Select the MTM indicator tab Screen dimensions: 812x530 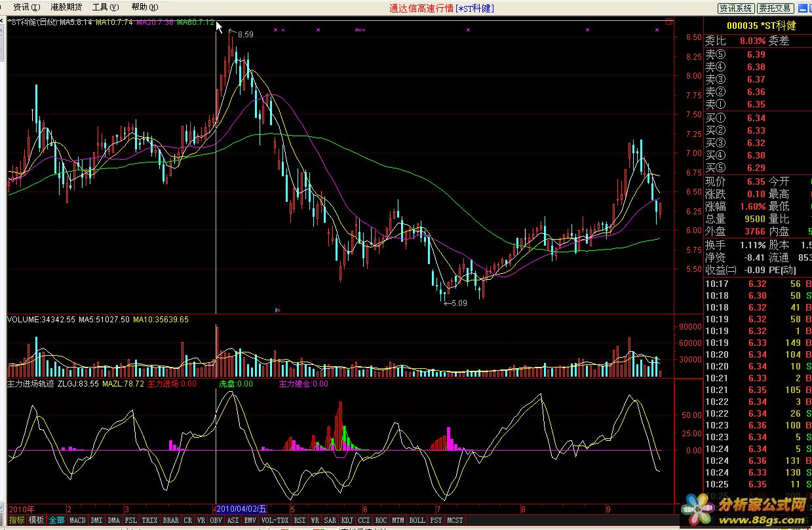coord(398,520)
